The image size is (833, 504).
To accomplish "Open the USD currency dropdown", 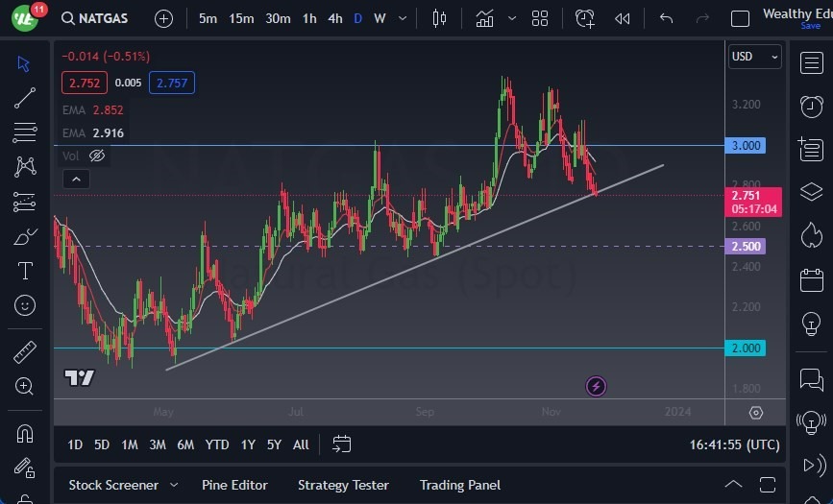I will [754, 57].
